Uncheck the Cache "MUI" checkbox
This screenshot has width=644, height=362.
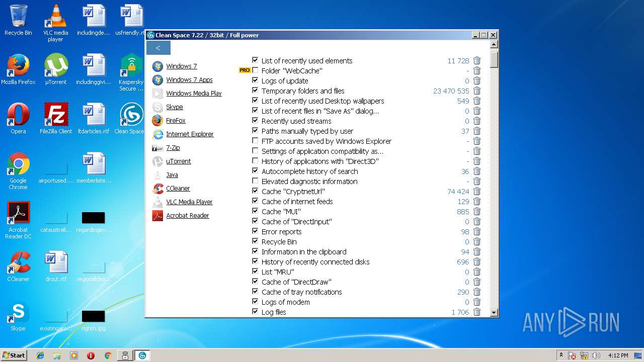point(255,211)
